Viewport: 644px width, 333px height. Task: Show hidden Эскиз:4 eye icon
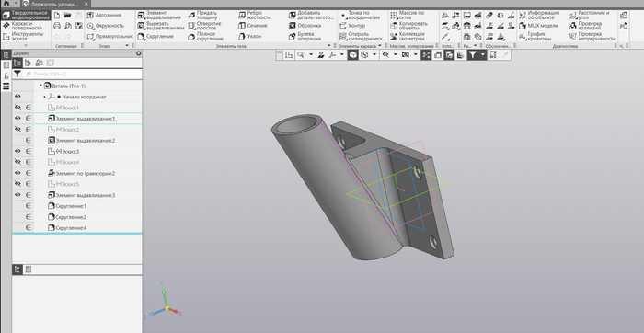[17, 162]
